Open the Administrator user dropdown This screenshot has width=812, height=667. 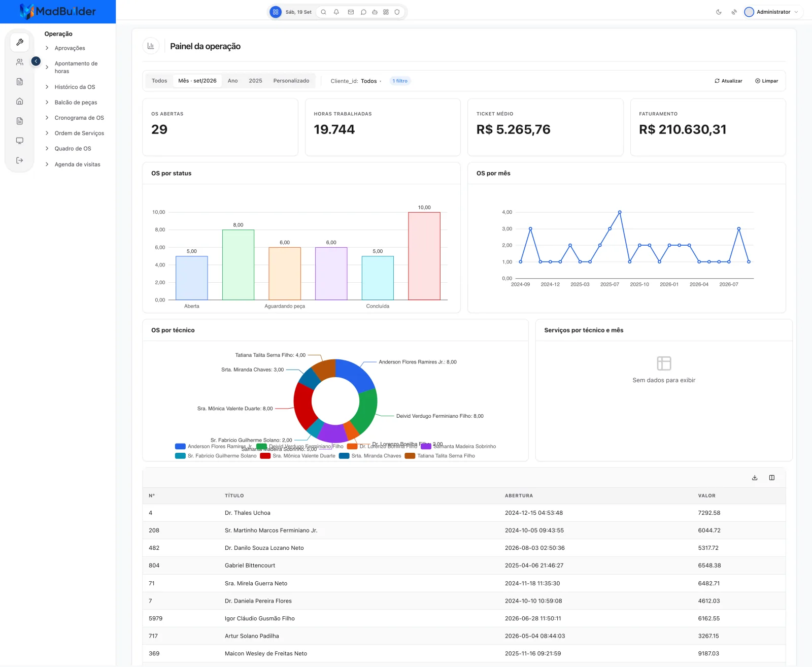[771, 12]
